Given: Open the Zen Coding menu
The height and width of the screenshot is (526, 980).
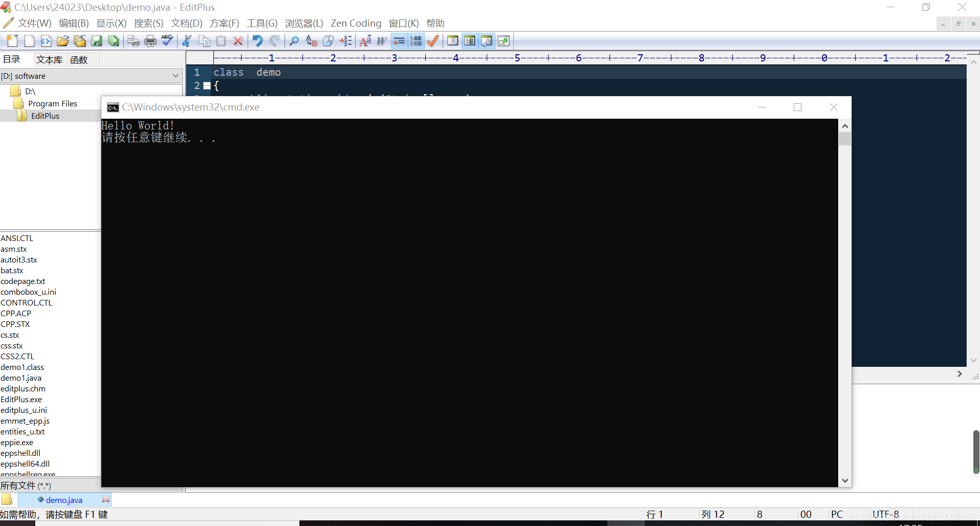Looking at the screenshot, I should coord(356,24).
